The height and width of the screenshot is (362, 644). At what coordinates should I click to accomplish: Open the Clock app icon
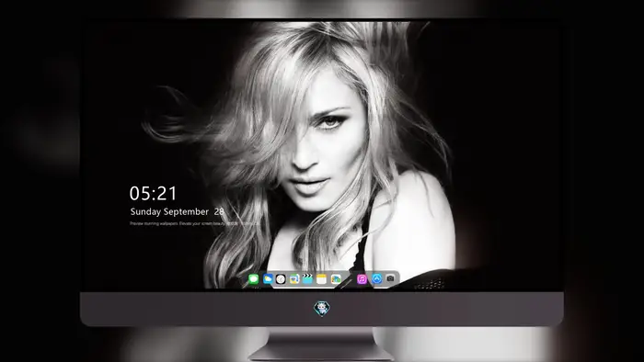point(281,279)
